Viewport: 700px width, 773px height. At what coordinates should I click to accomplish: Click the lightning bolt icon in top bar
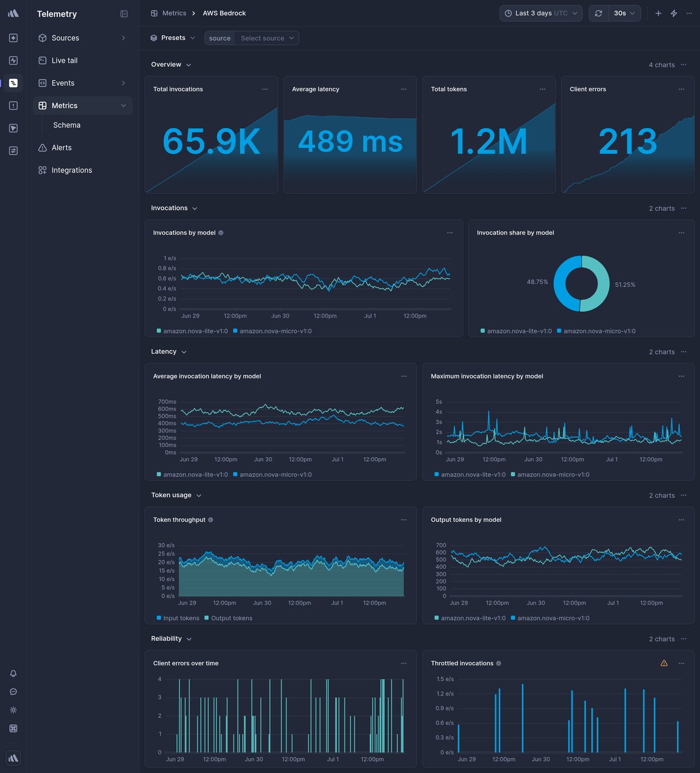pyautogui.click(x=674, y=13)
